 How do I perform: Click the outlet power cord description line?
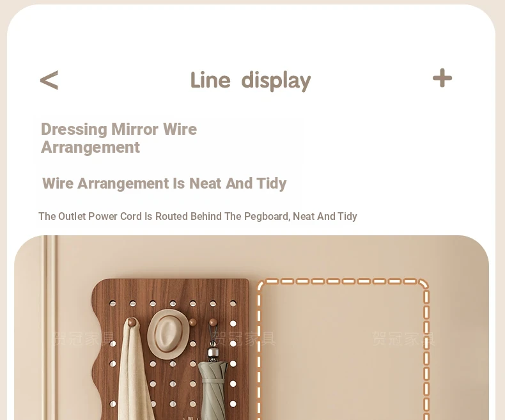198,216
